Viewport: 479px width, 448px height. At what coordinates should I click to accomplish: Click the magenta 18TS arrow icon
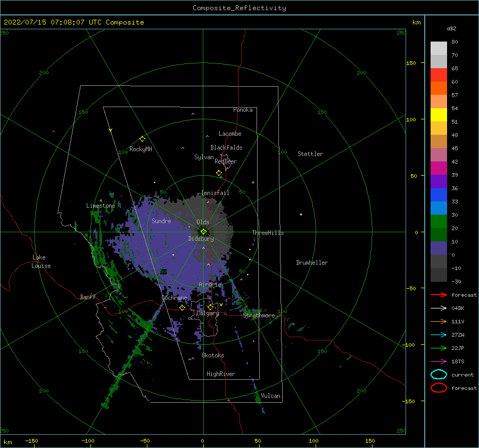(x=439, y=362)
